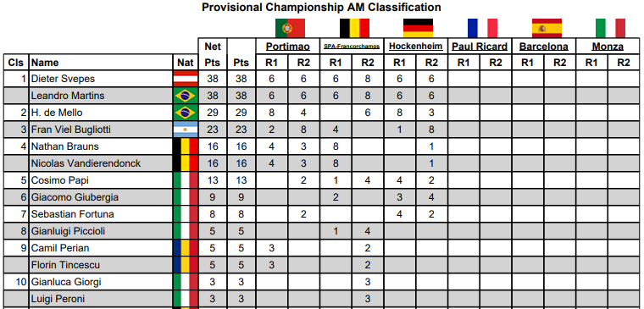Click the Spain flag above Barcelona
This screenshot has width=644, height=309.
[x=547, y=28]
